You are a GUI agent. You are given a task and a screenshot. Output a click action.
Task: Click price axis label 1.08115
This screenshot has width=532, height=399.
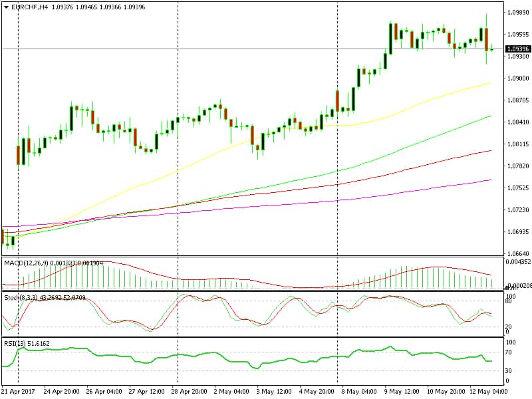coord(518,144)
